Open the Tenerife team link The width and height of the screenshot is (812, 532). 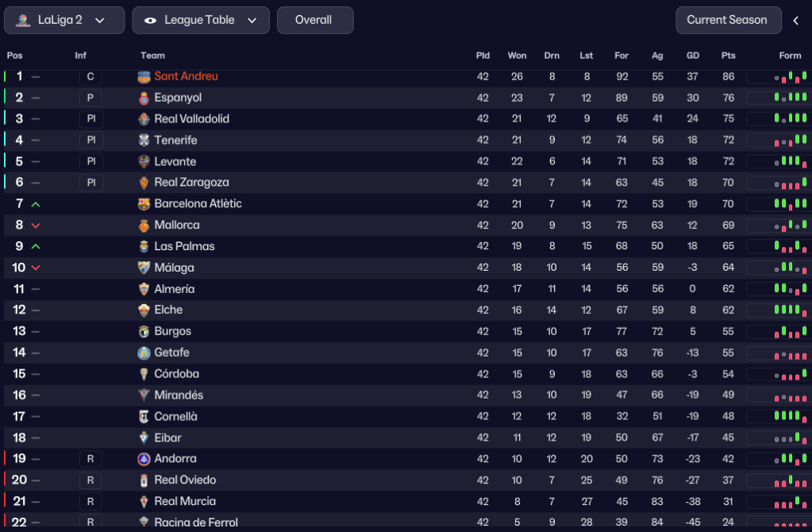175,141
